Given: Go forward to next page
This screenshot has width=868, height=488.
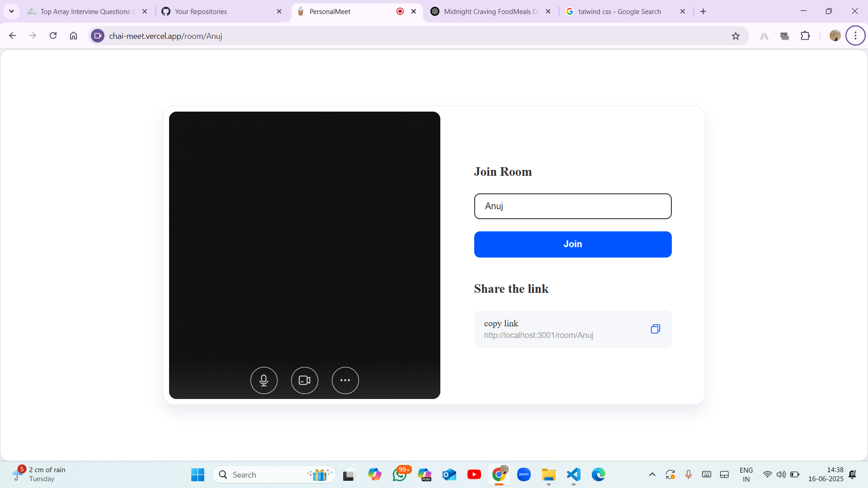Looking at the screenshot, I should [x=33, y=36].
